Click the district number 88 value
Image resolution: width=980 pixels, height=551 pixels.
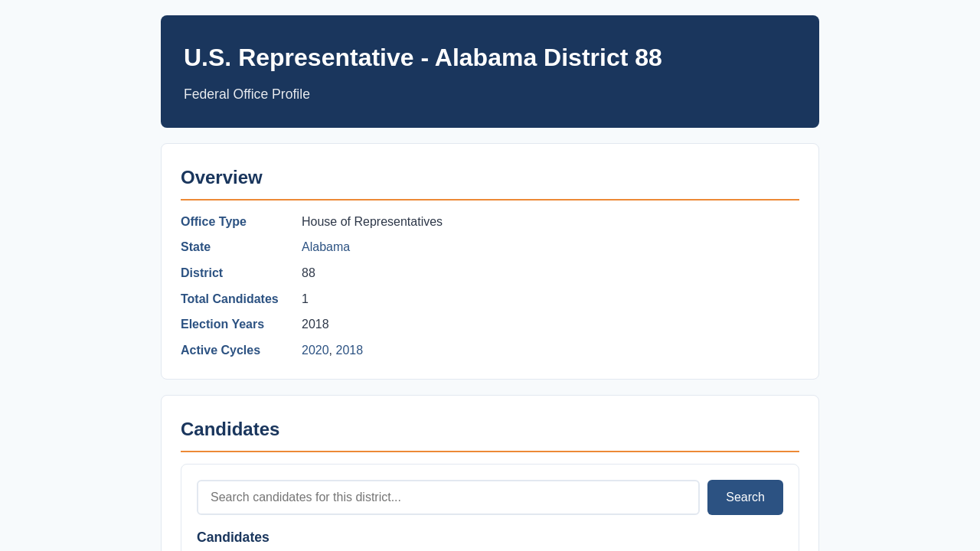(309, 273)
